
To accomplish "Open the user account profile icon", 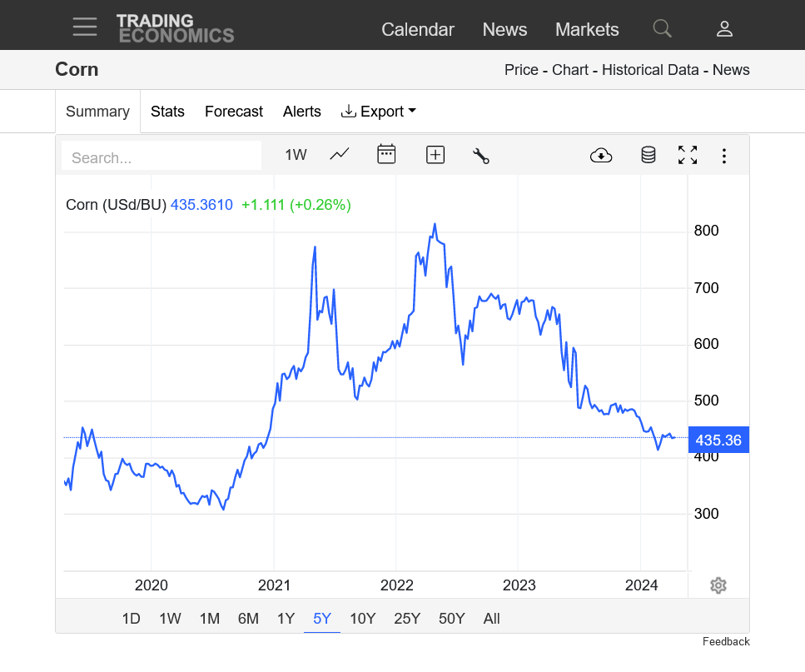I will click(724, 29).
